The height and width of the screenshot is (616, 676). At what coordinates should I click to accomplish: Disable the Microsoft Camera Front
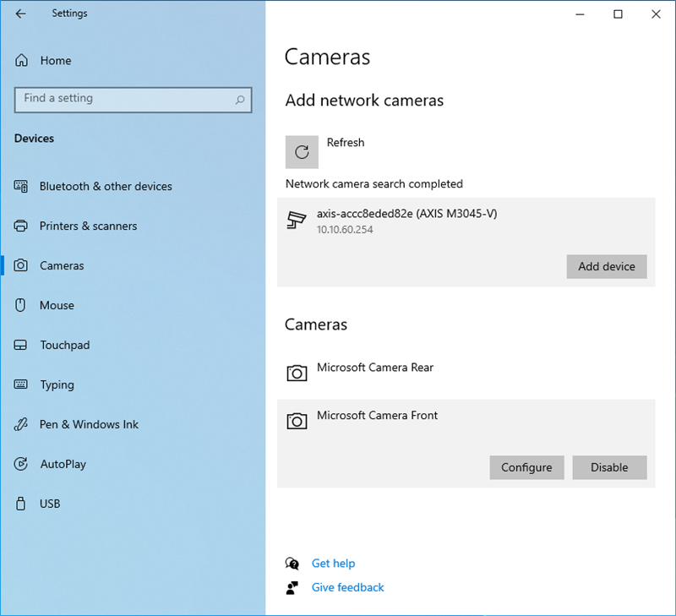pyautogui.click(x=609, y=467)
